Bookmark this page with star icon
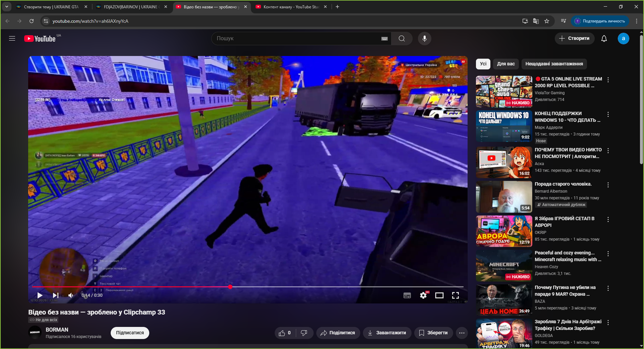644x349 pixels. coord(547,21)
